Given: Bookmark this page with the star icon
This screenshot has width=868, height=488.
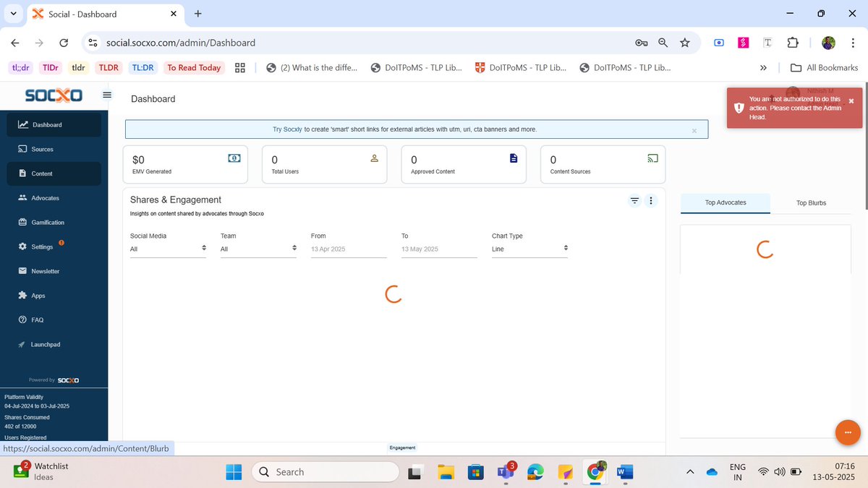Looking at the screenshot, I should [684, 43].
